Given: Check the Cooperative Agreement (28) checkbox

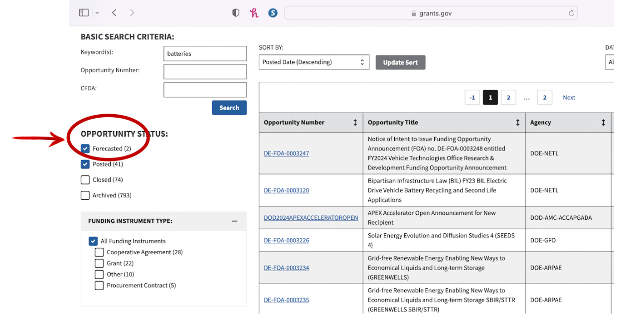Looking at the screenshot, I should [99, 252].
